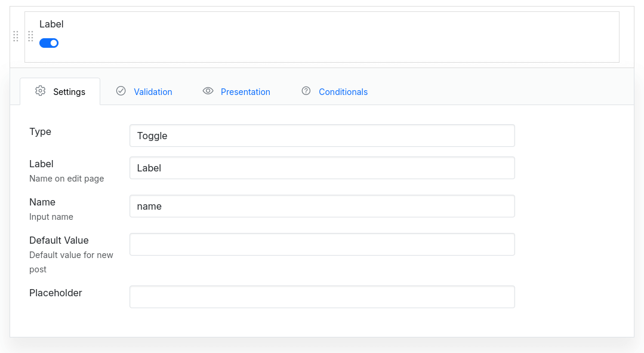Open the Validation tab
Viewport: 644px width, 353px height.
[153, 92]
